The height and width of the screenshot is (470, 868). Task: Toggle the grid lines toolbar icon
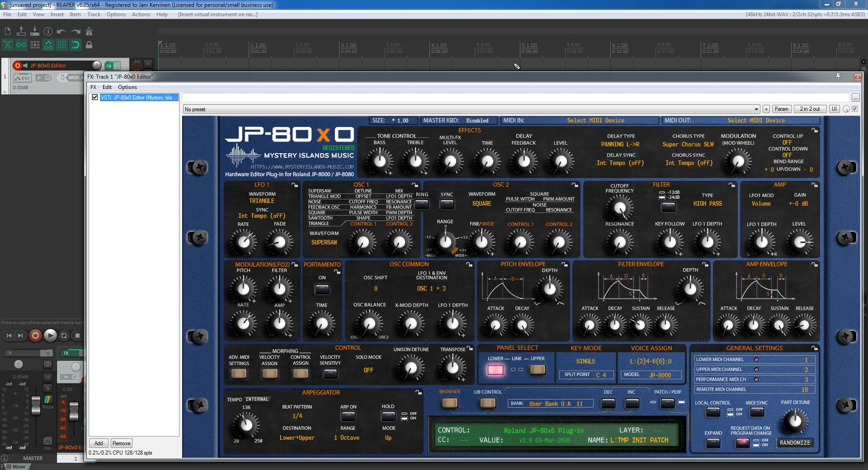pyautogui.click(x=62, y=45)
